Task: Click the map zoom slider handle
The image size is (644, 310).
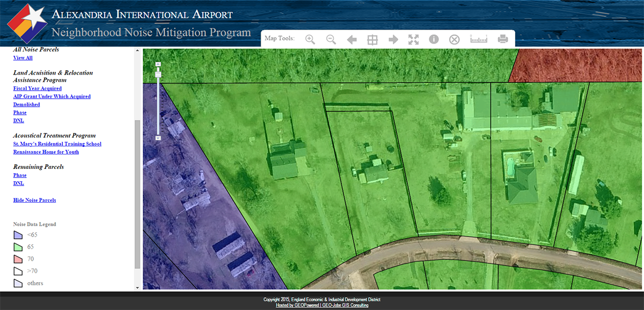Action: [158, 75]
